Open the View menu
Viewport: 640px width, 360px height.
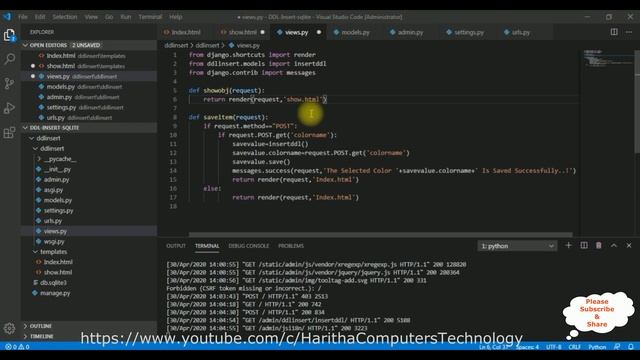coord(91,17)
